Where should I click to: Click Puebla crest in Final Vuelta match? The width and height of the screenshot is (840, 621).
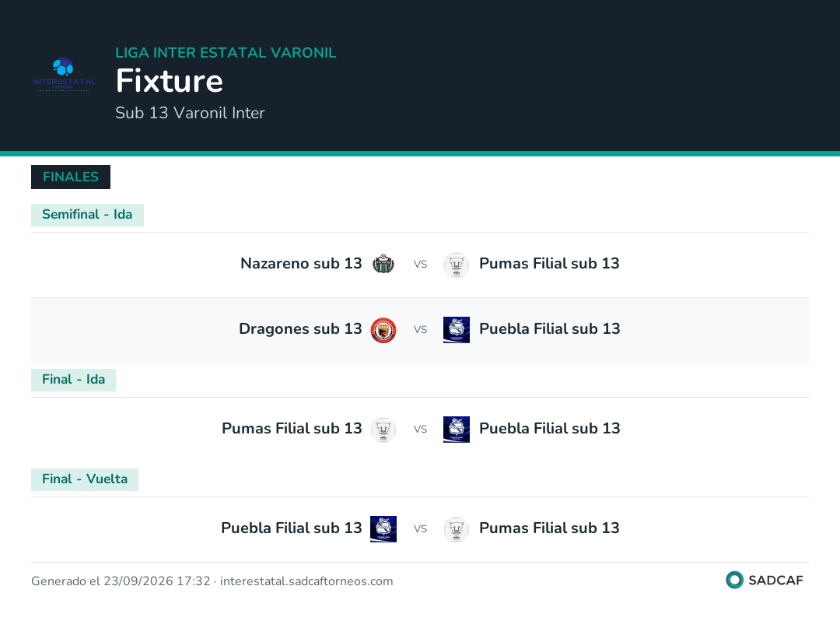(x=383, y=529)
